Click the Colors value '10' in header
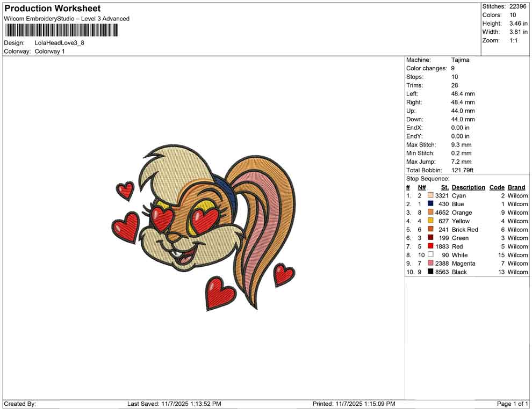 pyautogui.click(x=513, y=15)
